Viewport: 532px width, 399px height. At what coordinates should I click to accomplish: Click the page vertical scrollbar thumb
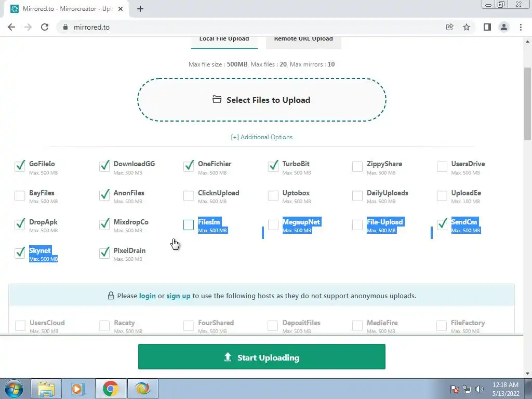click(x=527, y=103)
